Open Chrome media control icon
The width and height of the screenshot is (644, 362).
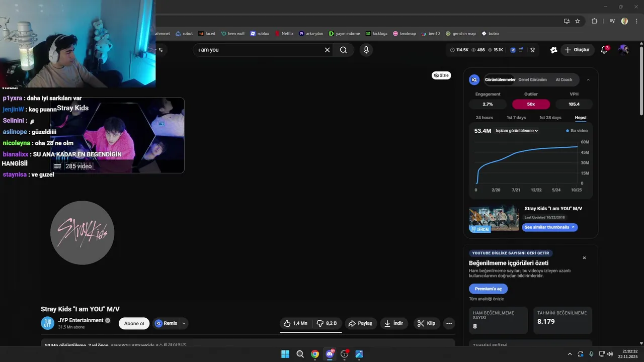(x=612, y=21)
